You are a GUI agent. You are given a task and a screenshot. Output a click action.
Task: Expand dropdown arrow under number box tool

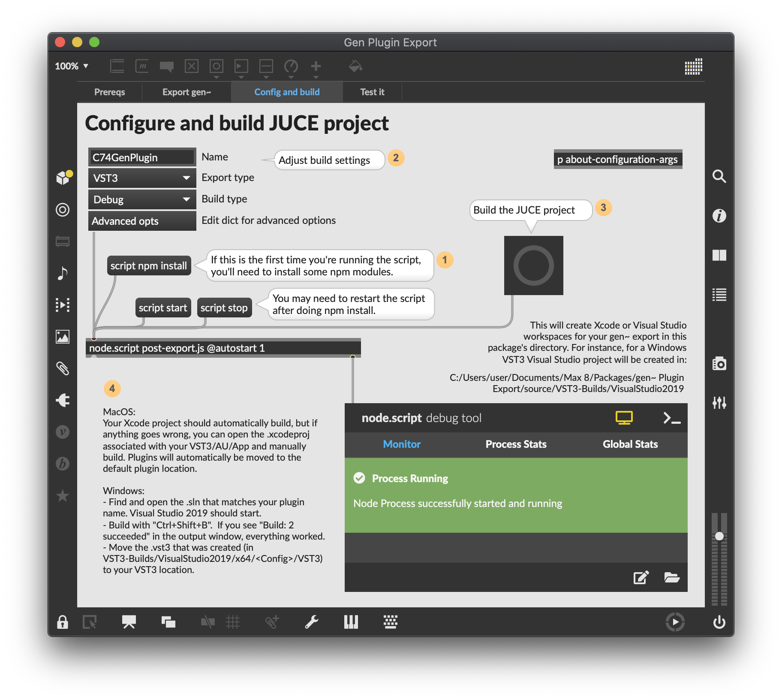click(241, 78)
